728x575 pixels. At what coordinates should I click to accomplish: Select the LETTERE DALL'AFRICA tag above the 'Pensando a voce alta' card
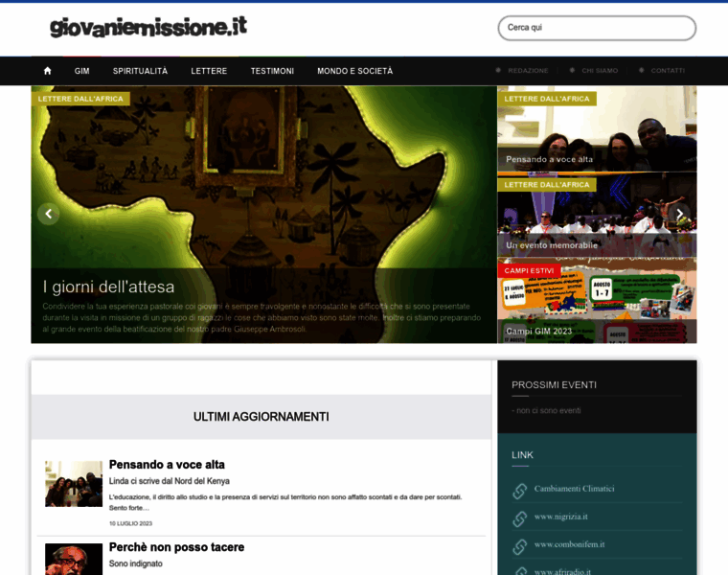coord(547,99)
